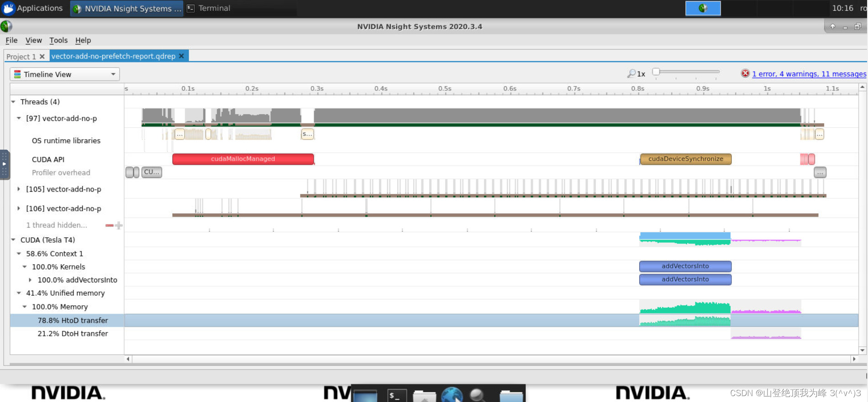
Task: Open the File menu
Action: pyautogui.click(x=11, y=40)
